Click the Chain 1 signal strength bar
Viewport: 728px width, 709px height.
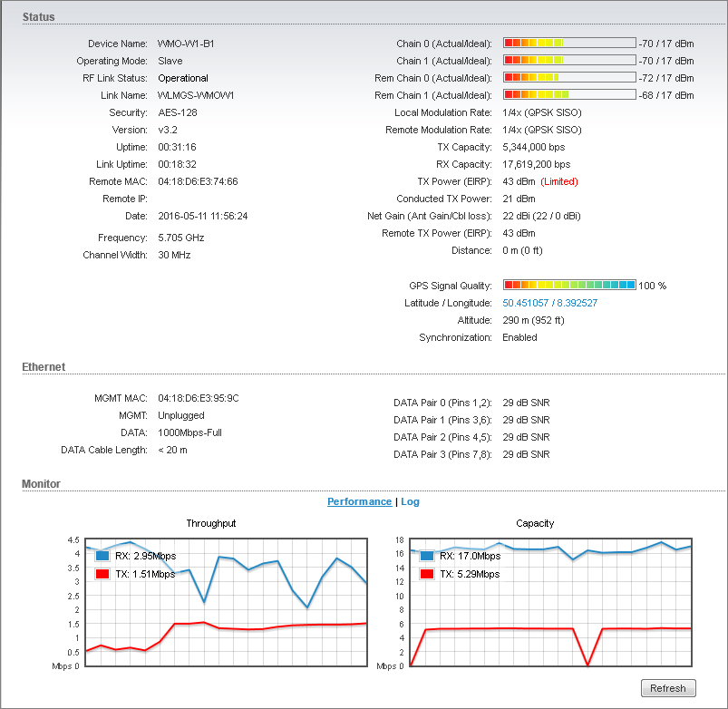point(569,60)
